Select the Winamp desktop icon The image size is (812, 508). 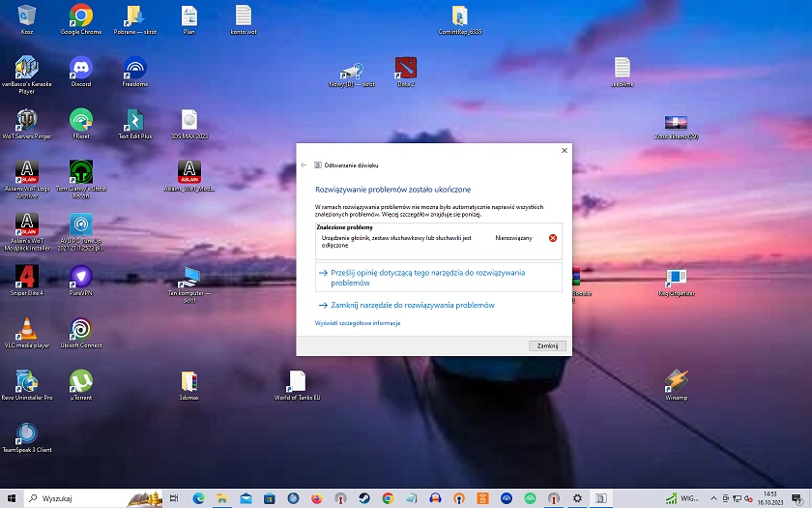[677, 380]
